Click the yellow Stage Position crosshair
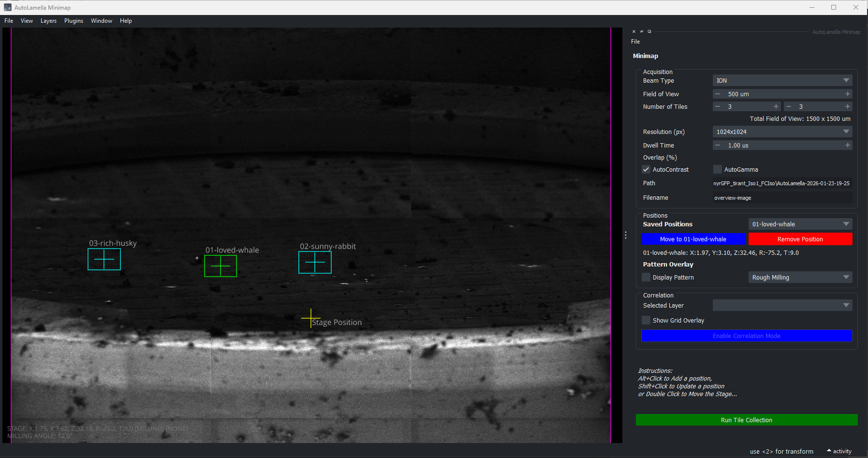Image resolution: width=868 pixels, height=458 pixels. tap(310, 318)
